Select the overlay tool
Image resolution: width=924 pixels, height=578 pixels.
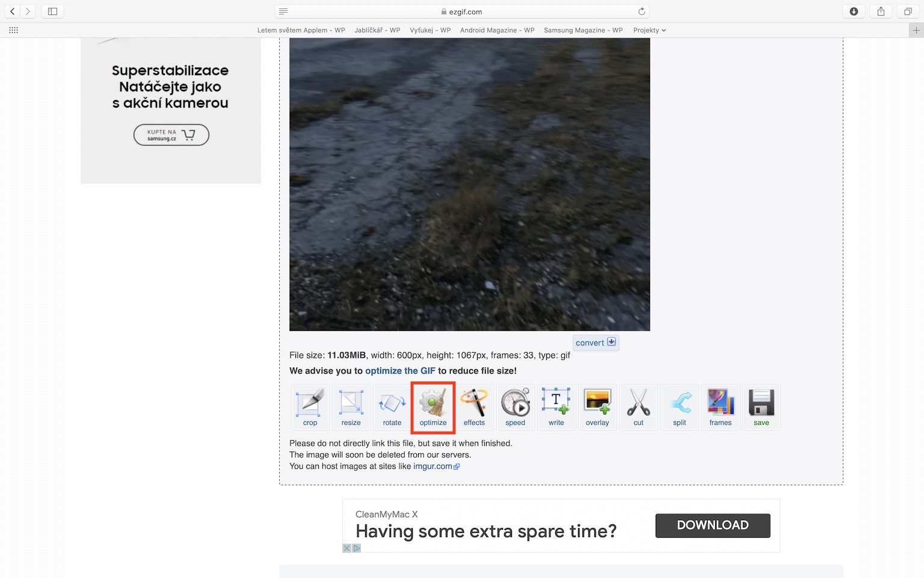point(597,407)
